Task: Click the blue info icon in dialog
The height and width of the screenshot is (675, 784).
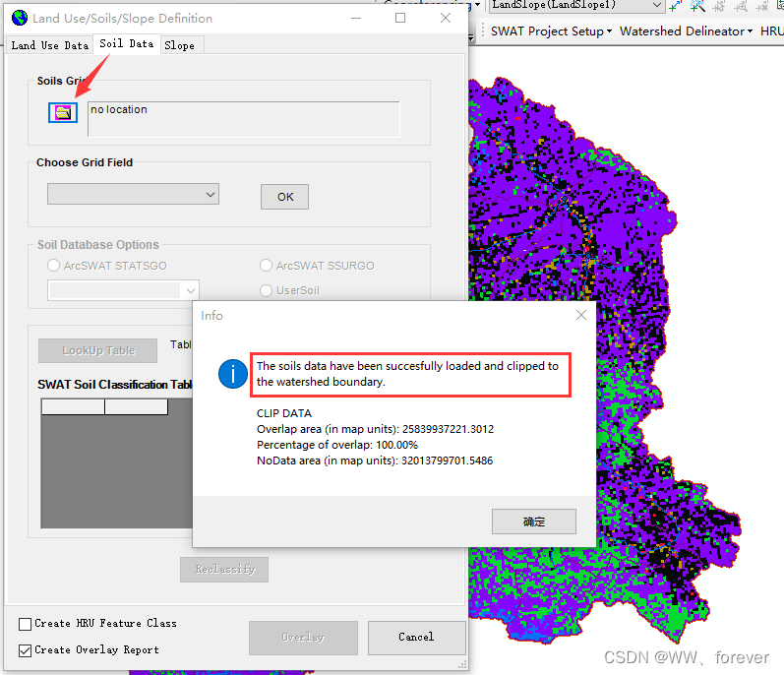Action: [232, 374]
